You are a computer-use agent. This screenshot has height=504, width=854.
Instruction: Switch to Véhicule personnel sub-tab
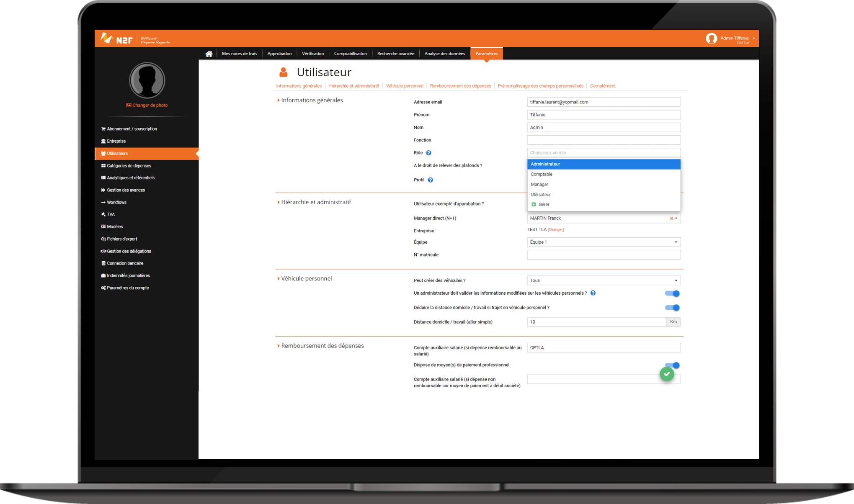pos(404,86)
